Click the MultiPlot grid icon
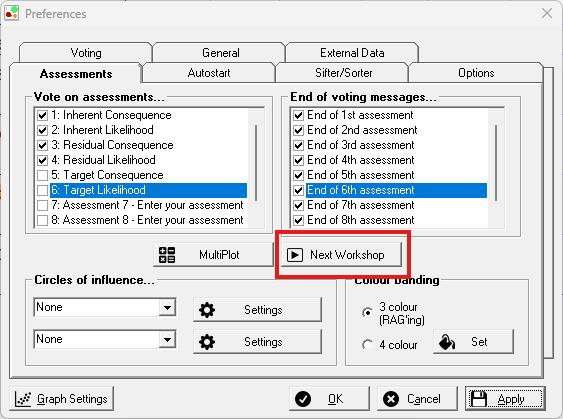The width and height of the screenshot is (563, 419). 167,255
